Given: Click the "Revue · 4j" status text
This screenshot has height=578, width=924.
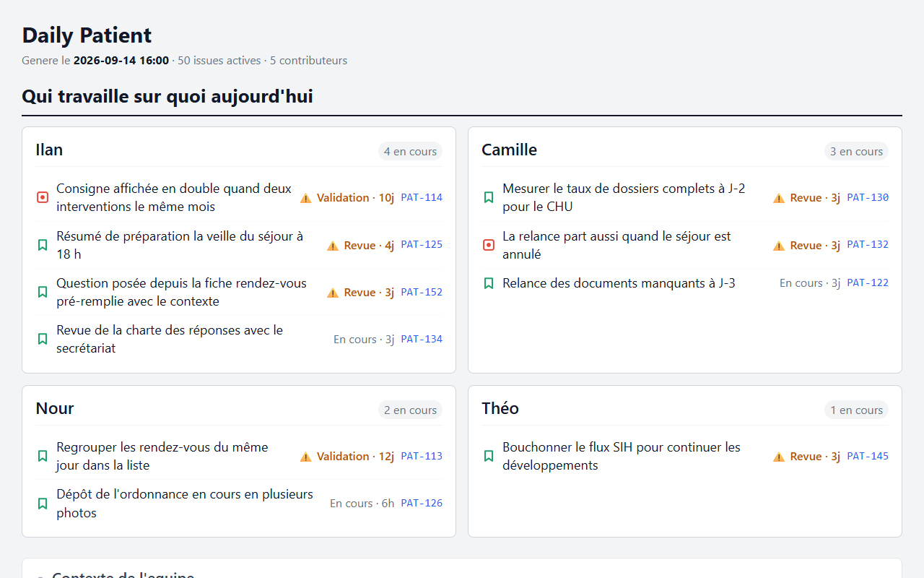Looking at the screenshot, I should [369, 245].
